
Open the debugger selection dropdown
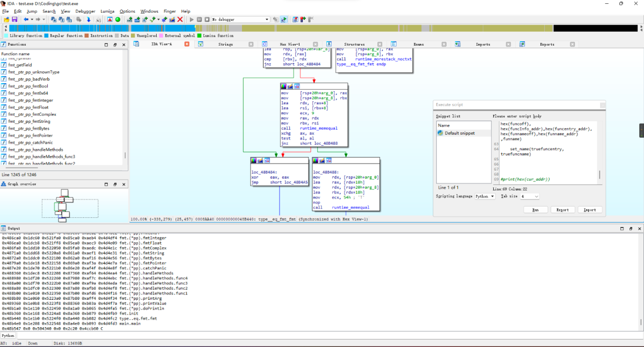pos(267,19)
